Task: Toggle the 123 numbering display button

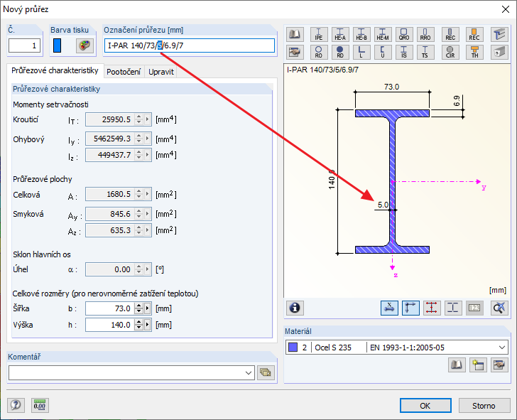Action: coord(474,308)
